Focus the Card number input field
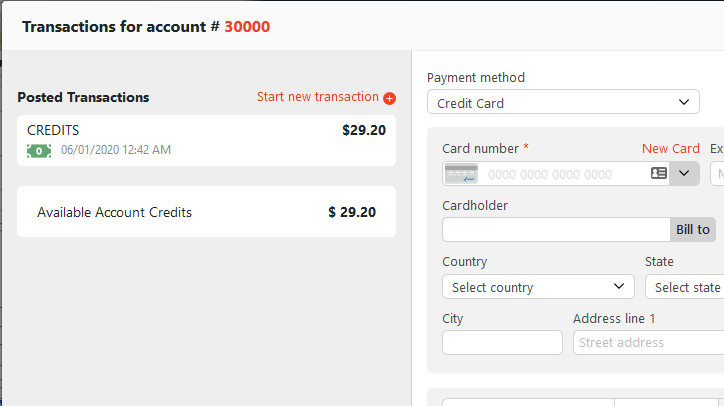 [560, 174]
